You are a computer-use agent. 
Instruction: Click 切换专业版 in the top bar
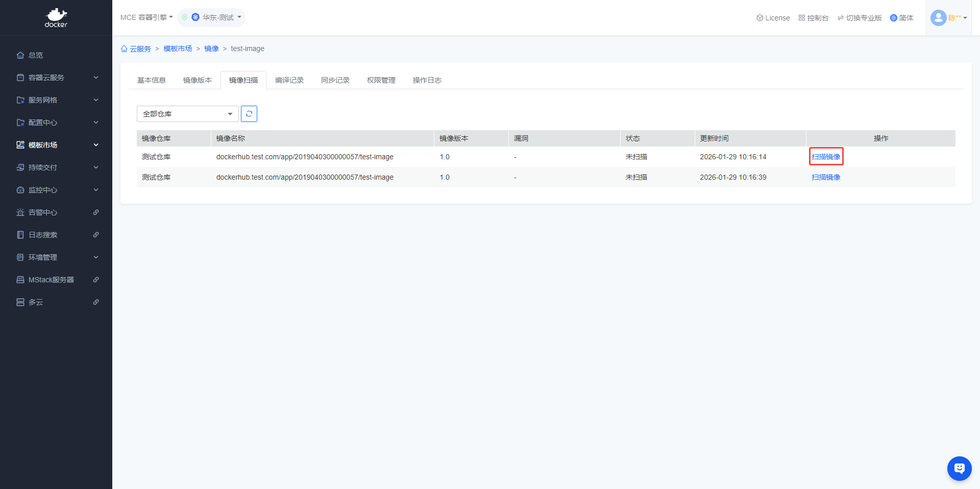[860, 18]
